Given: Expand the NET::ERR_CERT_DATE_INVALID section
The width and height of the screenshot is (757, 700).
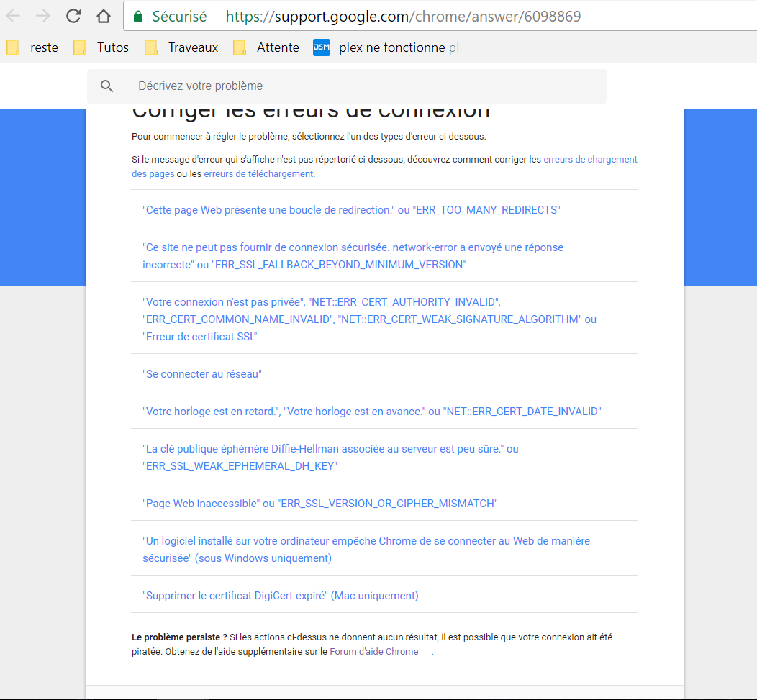Looking at the screenshot, I should (384, 412).
